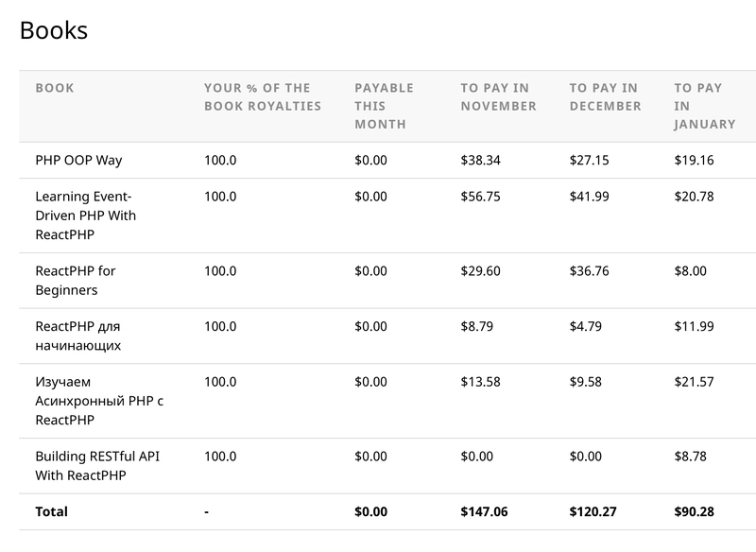Click the $41.99 December amount cell

[590, 197]
